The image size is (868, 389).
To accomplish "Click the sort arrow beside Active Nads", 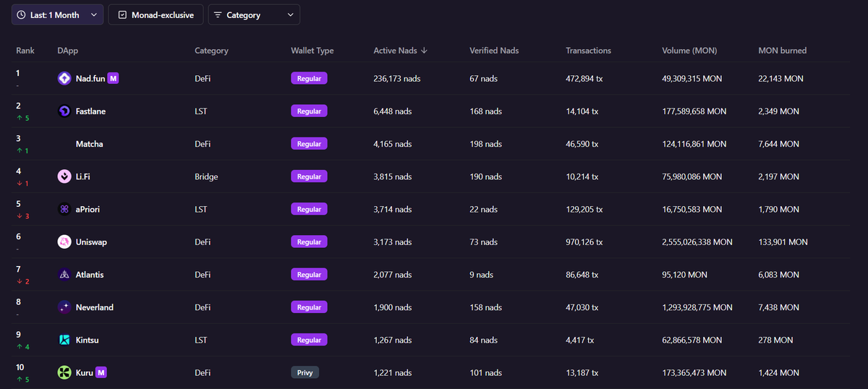I will pyautogui.click(x=424, y=51).
